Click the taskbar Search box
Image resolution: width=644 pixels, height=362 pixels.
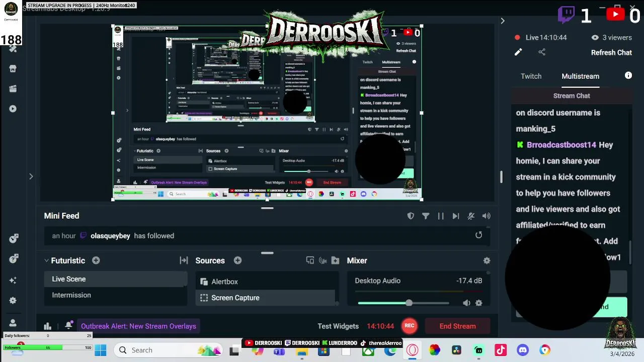169,350
